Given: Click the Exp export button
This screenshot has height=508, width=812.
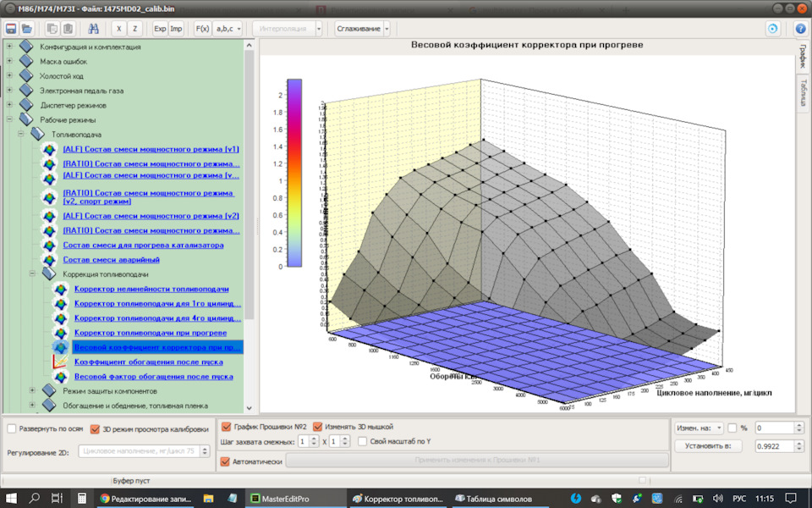Looking at the screenshot, I should point(160,29).
